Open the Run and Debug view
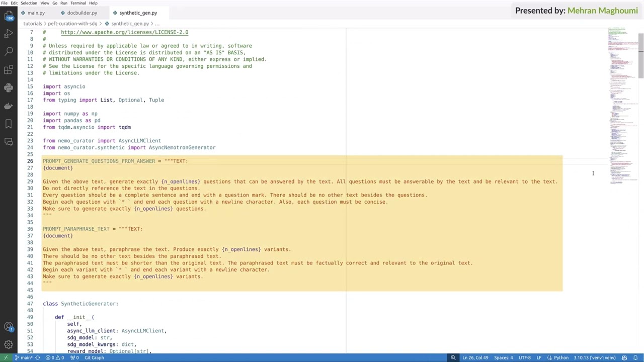The width and height of the screenshot is (644, 362). [9, 33]
